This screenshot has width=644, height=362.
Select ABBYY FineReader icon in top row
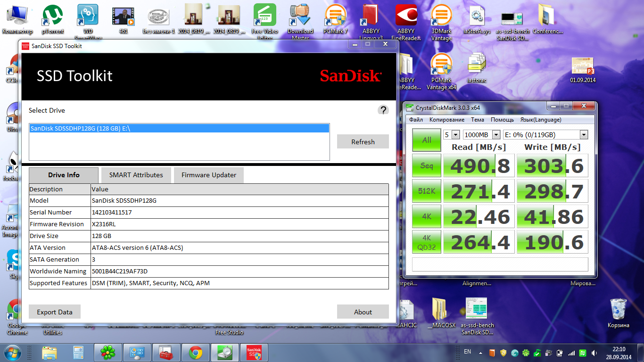coord(406,22)
